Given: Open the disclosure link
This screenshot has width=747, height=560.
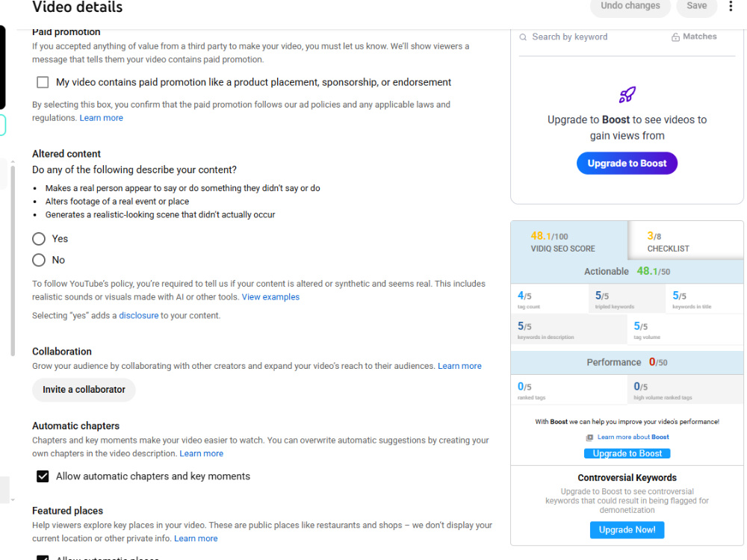Looking at the screenshot, I should click(139, 315).
